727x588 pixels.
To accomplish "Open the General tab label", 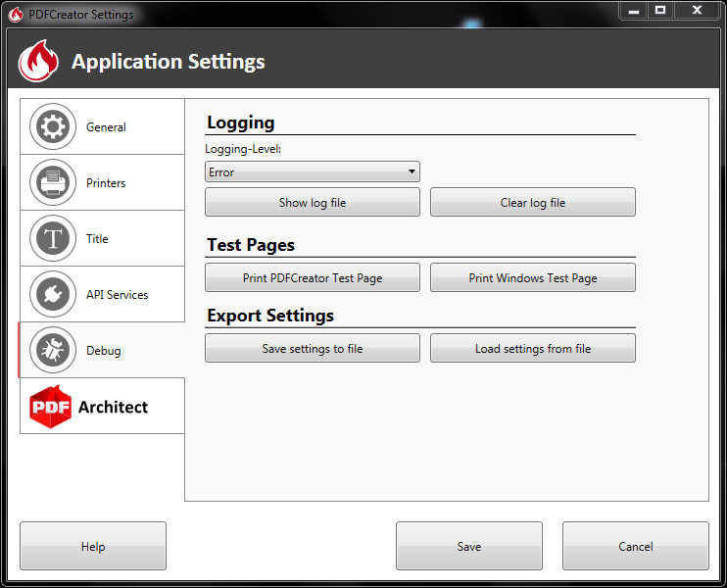I will pyautogui.click(x=106, y=127).
